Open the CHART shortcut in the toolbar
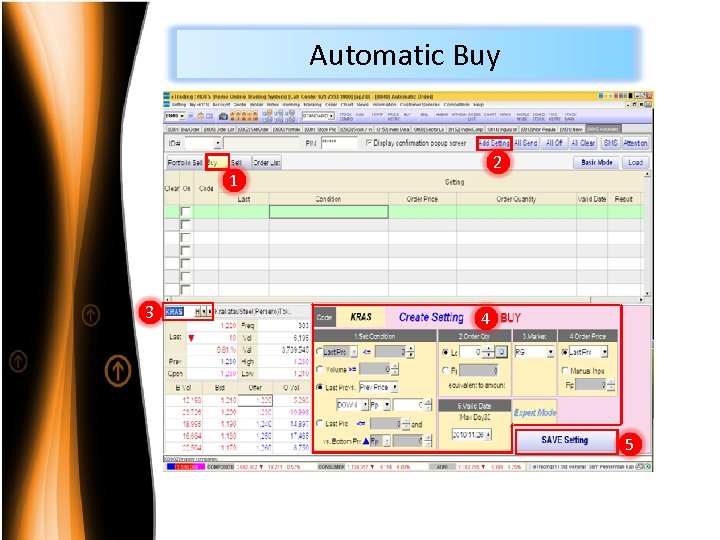720x540 pixels. (x=490, y=117)
